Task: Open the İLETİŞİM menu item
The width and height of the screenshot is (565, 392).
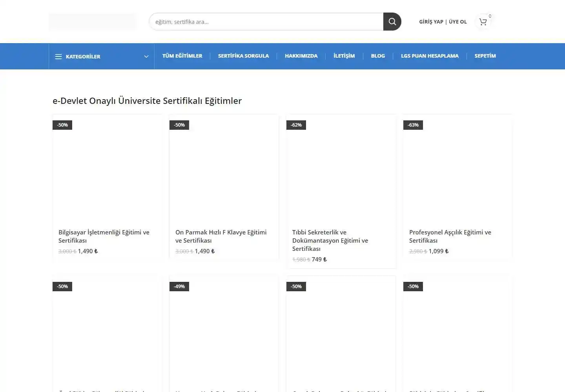Action: (344, 56)
